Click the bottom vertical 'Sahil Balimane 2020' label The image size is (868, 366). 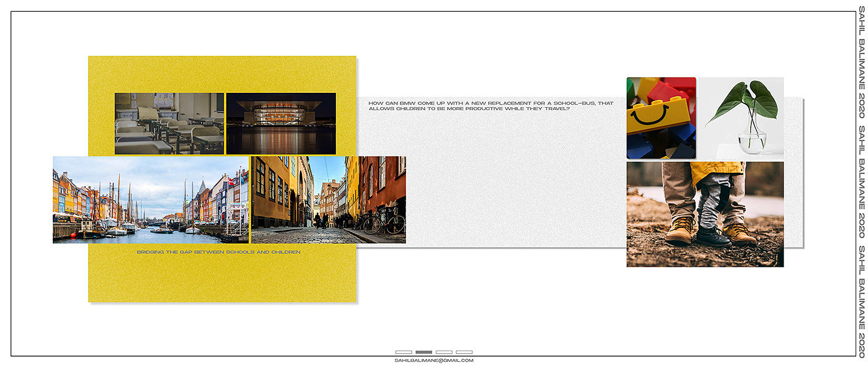(862, 301)
